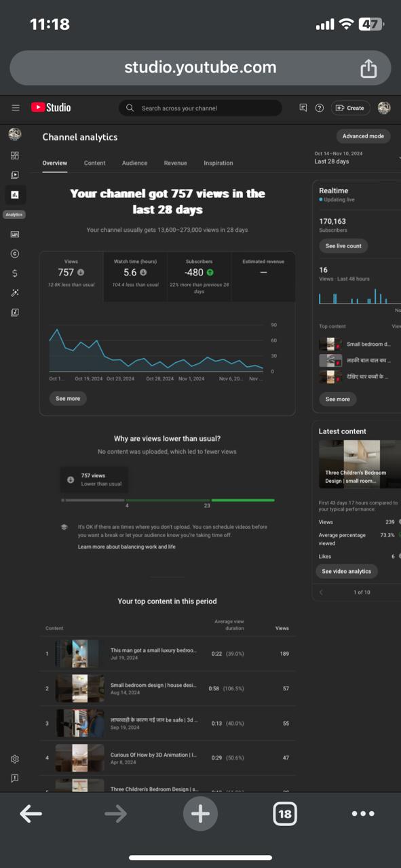The image size is (401, 868).
Task: Open the Customization wand icon in sidebar
Action: click(15, 293)
